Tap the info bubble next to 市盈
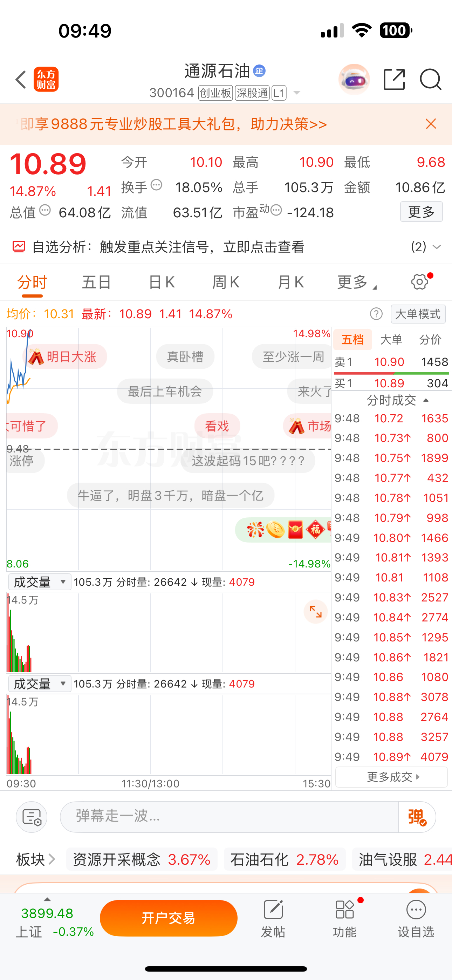The width and height of the screenshot is (452, 980). [x=276, y=210]
